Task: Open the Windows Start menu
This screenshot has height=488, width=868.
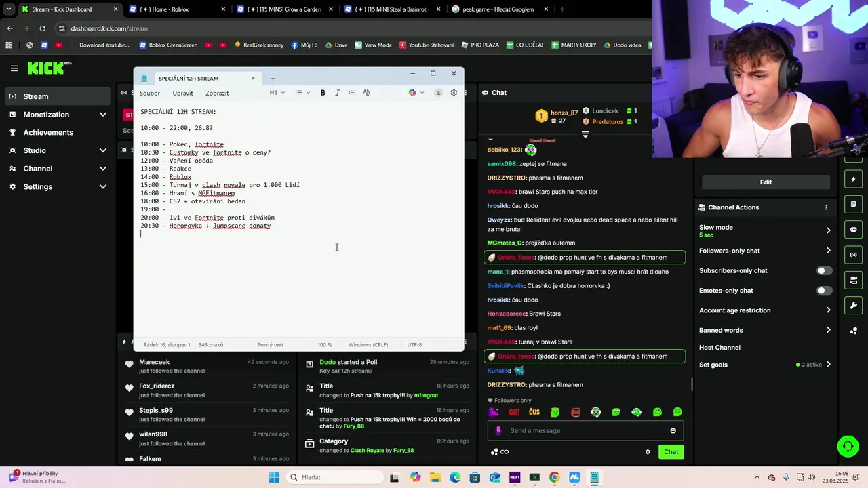Action: 274,477
